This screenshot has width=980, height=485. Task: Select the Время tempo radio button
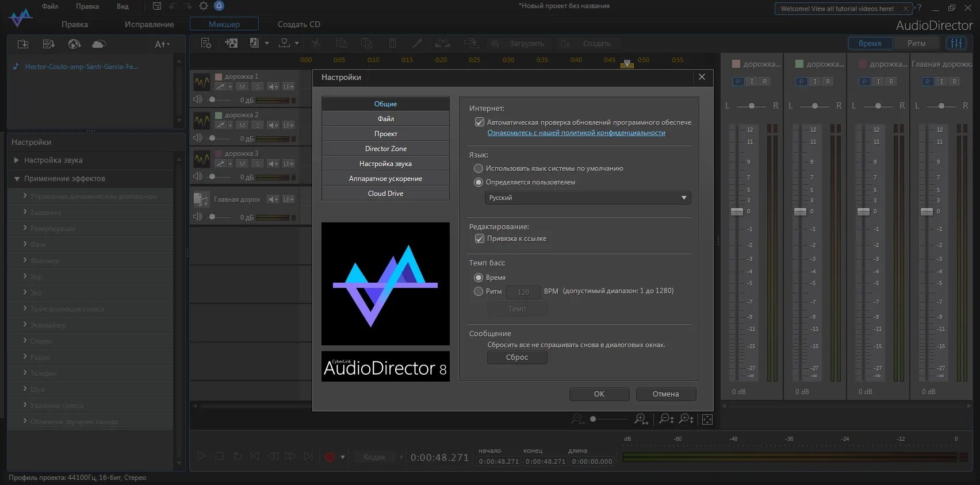[478, 278]
